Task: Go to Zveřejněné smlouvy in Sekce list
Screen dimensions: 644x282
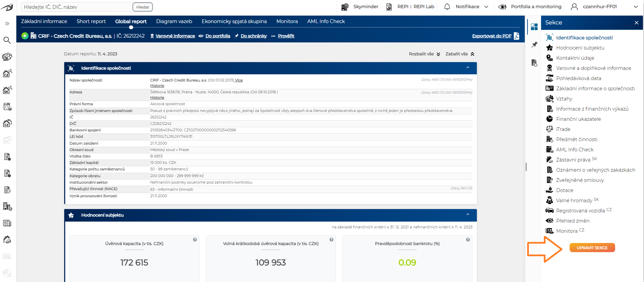Action: pos(580,180)
